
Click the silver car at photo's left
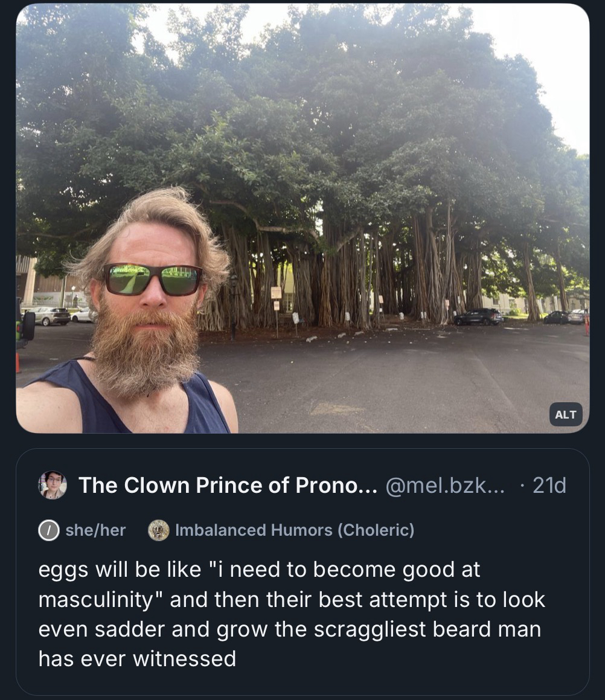coord(51,315)
